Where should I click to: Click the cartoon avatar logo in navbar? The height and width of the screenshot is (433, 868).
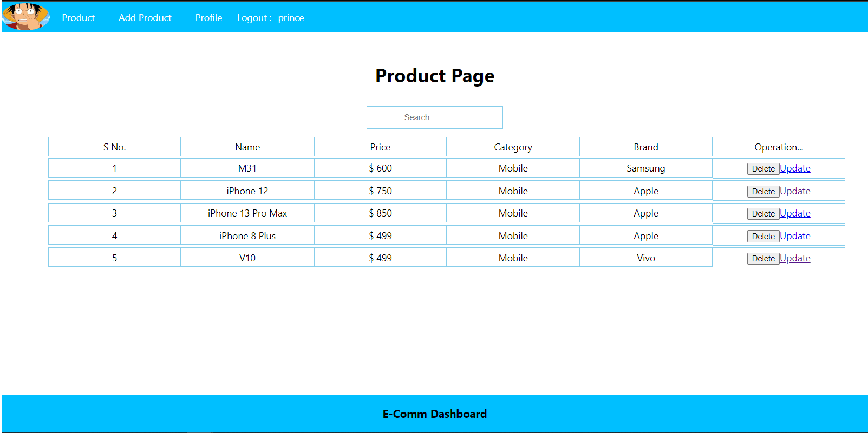coord(25,16)
